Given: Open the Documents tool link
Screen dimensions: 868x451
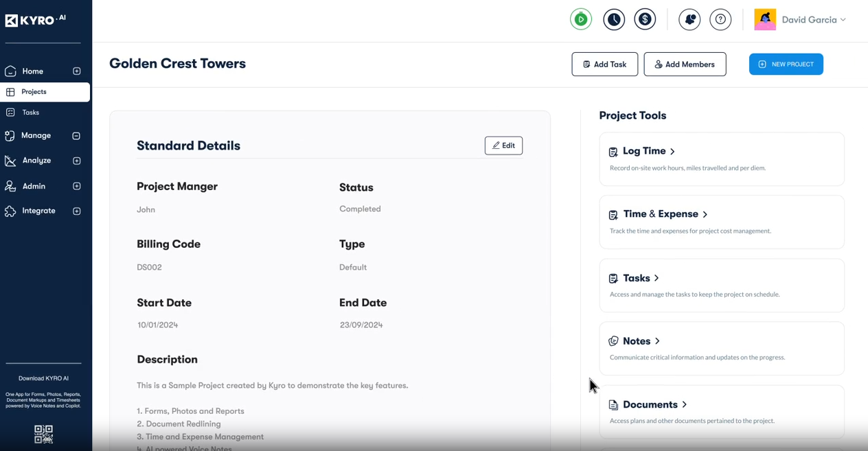Looking at the screenshot, I should [x=650, y=405].
